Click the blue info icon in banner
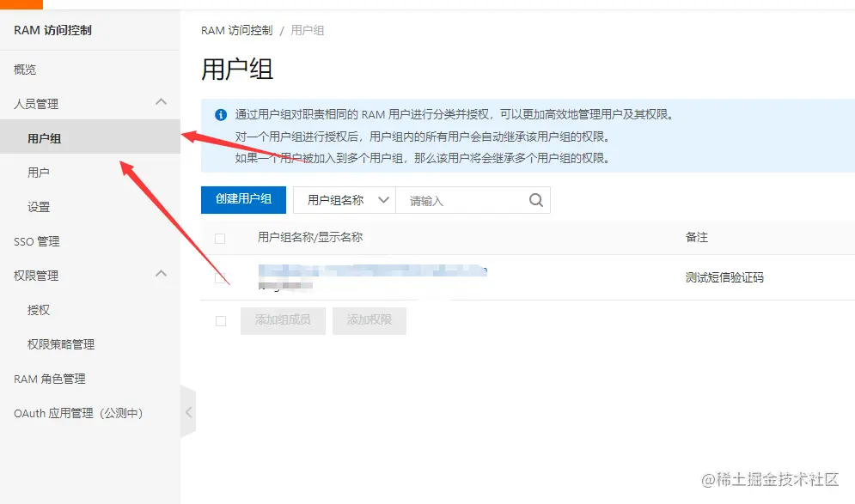The image size is (855, 504). coord(221,114)
